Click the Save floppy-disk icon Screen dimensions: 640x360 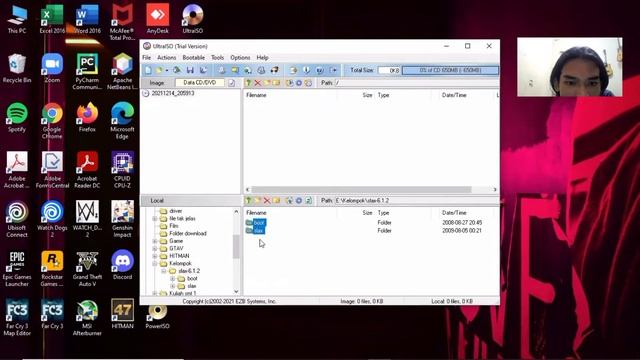[x=190, y=70]
